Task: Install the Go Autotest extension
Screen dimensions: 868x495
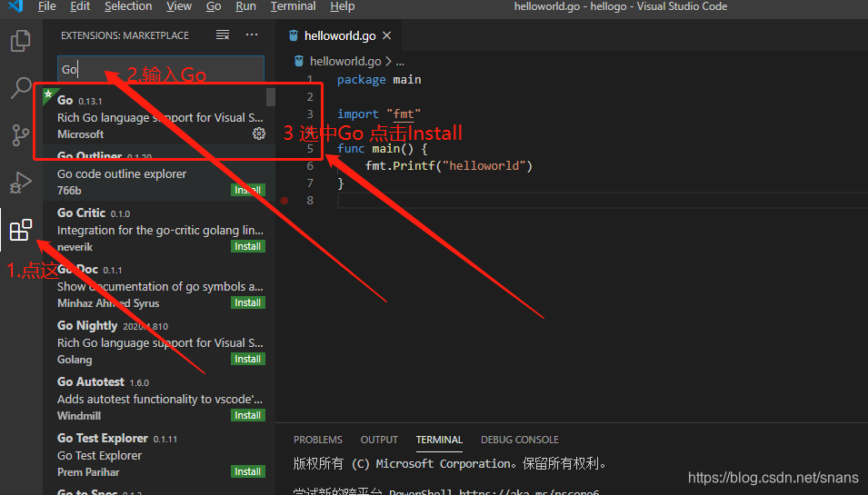Action: click(247, 415)
